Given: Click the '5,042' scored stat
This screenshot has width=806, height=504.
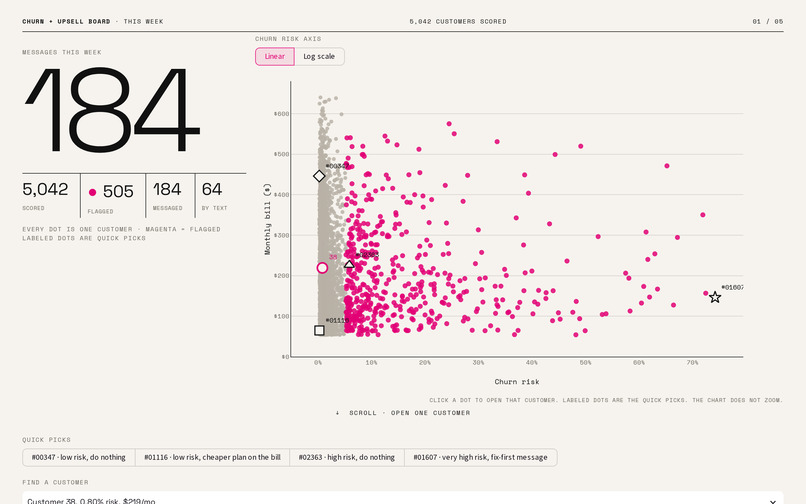Looking at the screenshot, I should [45, 189].
